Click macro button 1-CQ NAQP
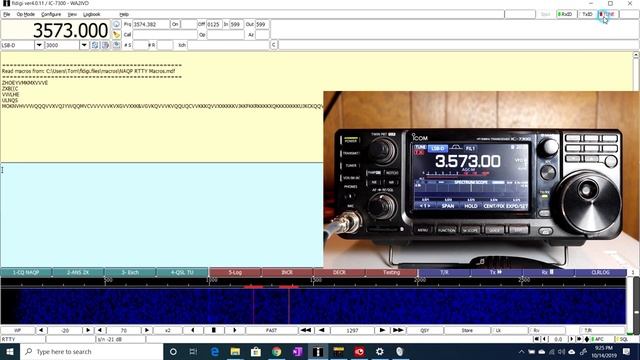This screenshot has height=360, width=640. pos(26,272)
